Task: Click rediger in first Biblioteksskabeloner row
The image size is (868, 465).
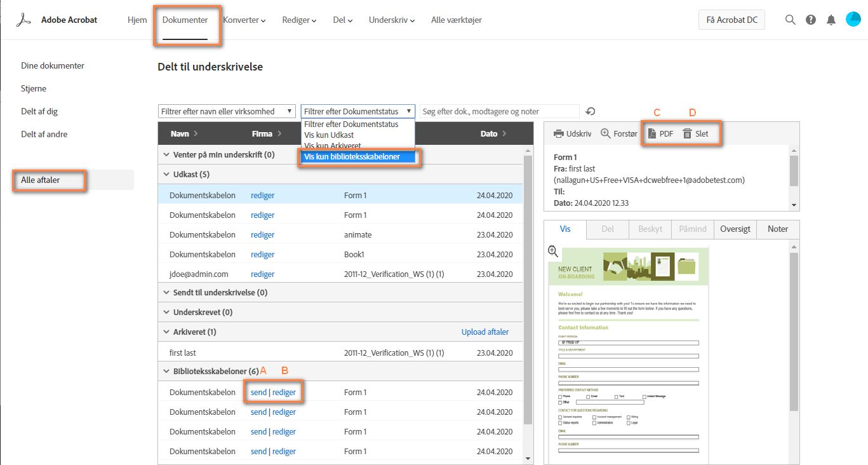Action: coord(284,393)
